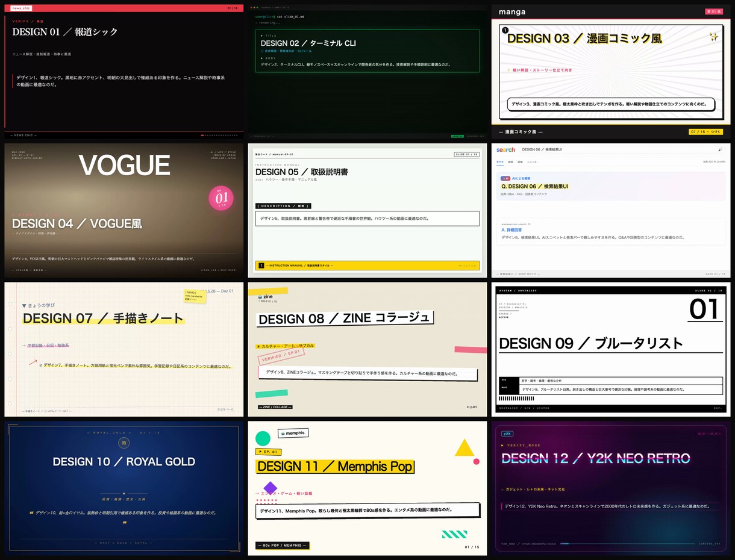Click the EP. 01 yellow tag
Viewport: 735px width, 560px height.
coord(269,452)
